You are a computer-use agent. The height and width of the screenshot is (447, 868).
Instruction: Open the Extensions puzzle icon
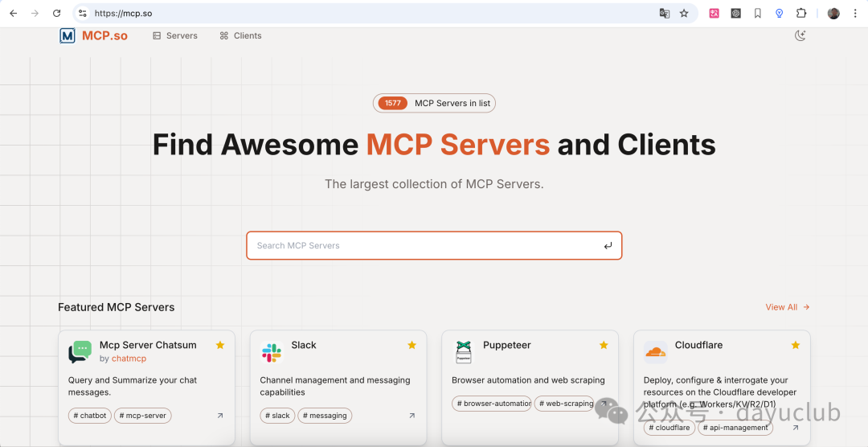point(801,14)
